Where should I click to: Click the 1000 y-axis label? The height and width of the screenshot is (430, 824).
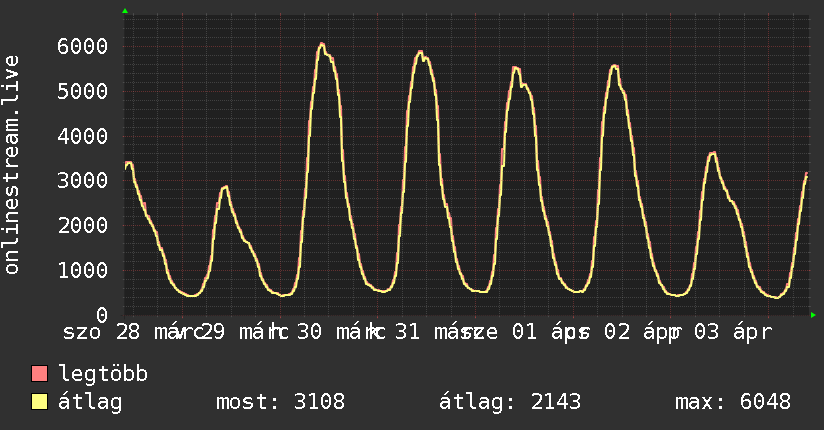(82, 271)
